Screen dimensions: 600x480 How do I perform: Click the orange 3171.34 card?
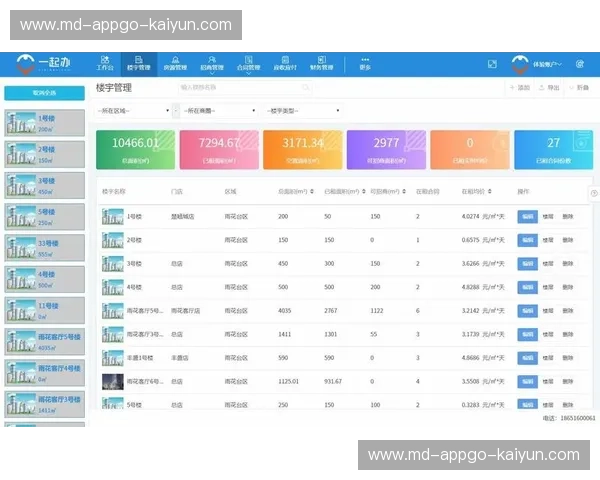point(303,150)
